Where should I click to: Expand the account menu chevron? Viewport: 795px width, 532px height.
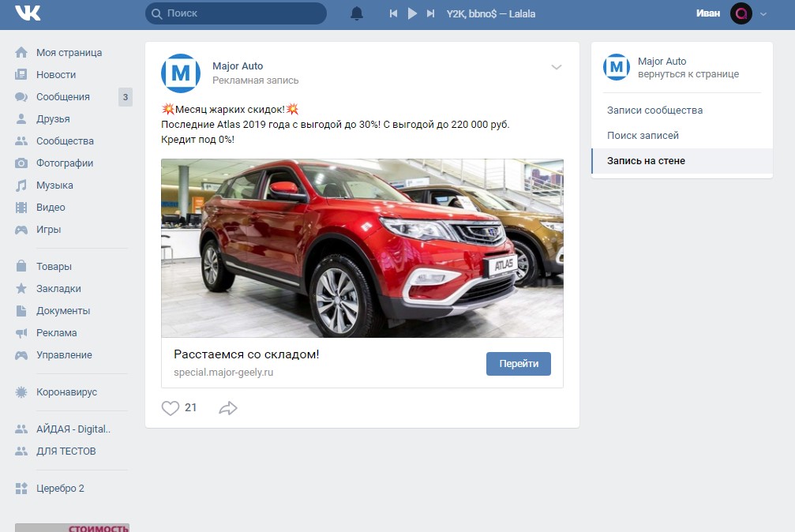point(763,14)
